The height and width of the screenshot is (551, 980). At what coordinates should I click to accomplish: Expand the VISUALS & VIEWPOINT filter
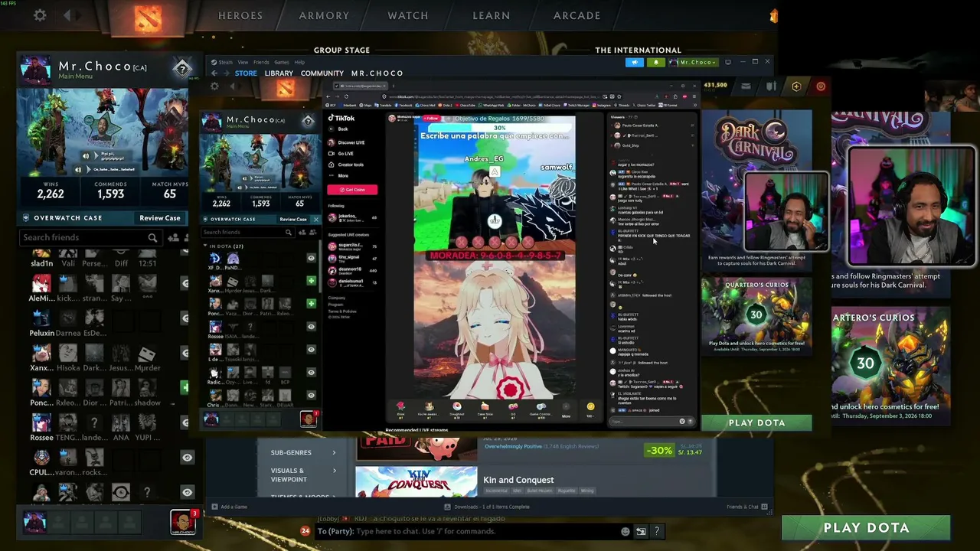coord(303,475)
